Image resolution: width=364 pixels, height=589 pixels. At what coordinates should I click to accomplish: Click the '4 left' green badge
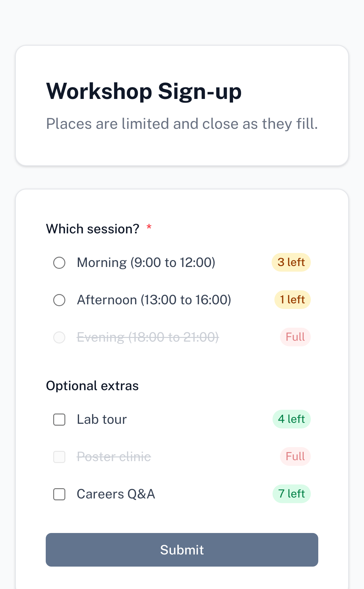tap(292, 419)
